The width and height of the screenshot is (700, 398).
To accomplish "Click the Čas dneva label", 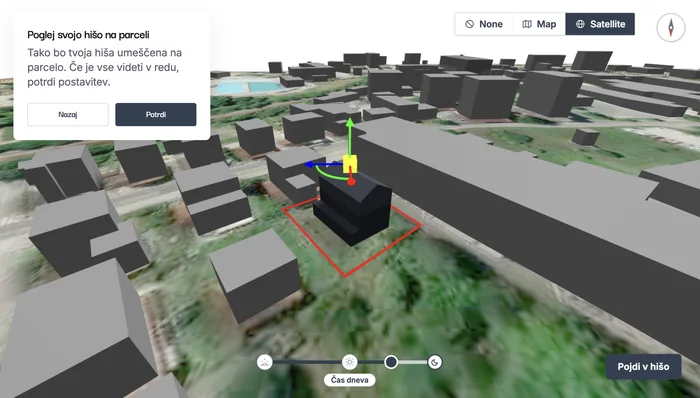I will click(x=350, y=380).
